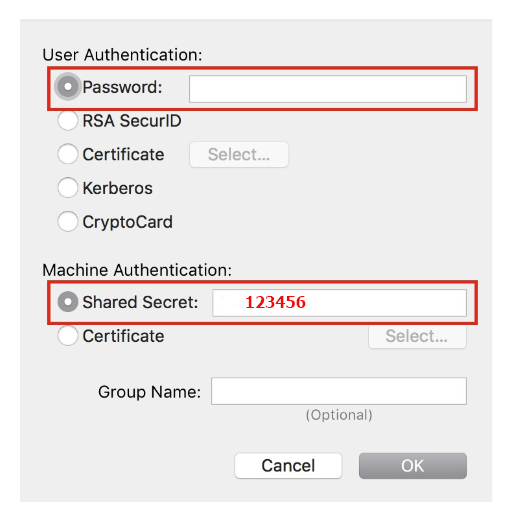
Task: Click the Group Name label
Action: (149, 392)
